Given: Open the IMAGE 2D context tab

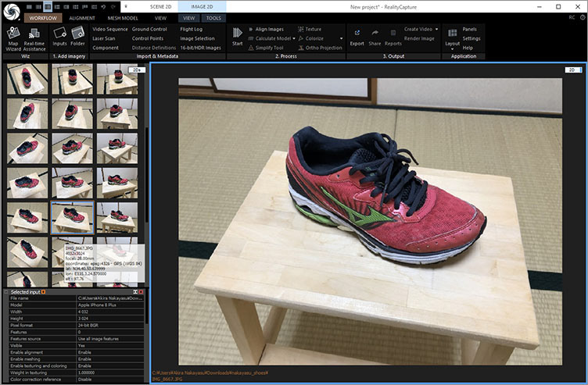Looking at the screenshot, I should coord(202,7).
